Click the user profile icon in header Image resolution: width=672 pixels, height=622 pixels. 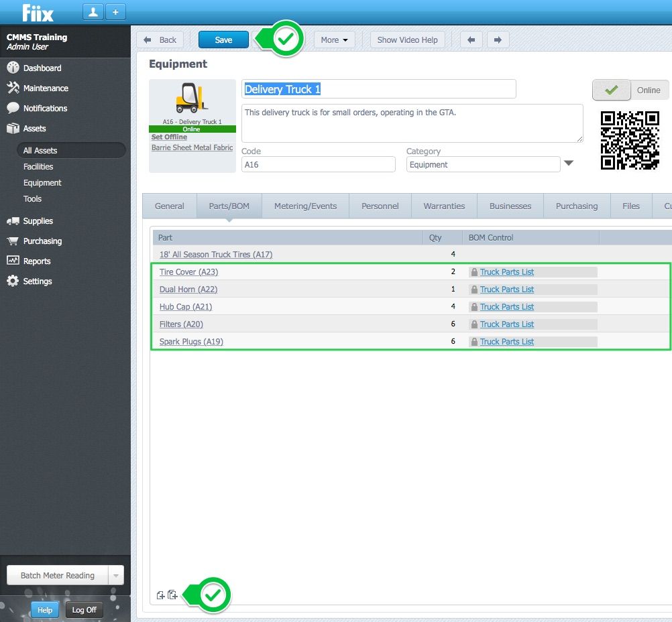pyautogui.click(x=93, y=12)
